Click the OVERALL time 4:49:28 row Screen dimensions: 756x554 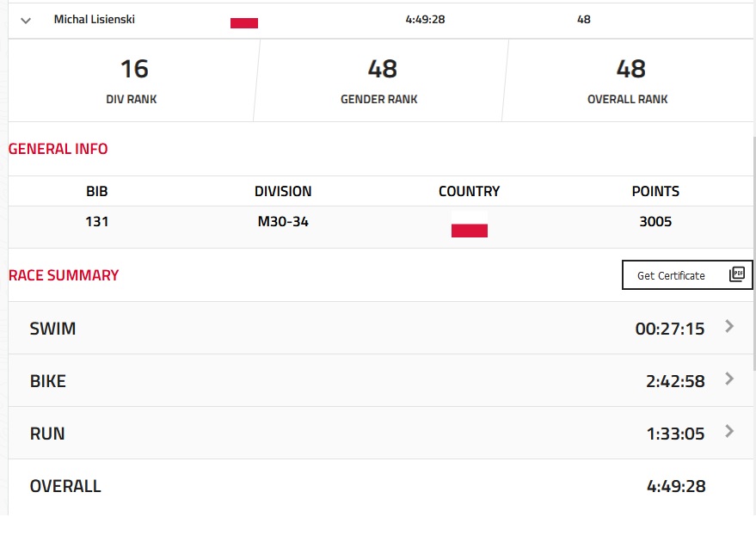(381, 486)
